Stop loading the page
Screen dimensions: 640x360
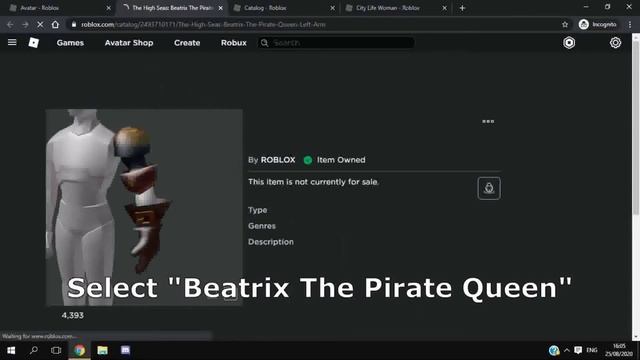coord(40,24)
